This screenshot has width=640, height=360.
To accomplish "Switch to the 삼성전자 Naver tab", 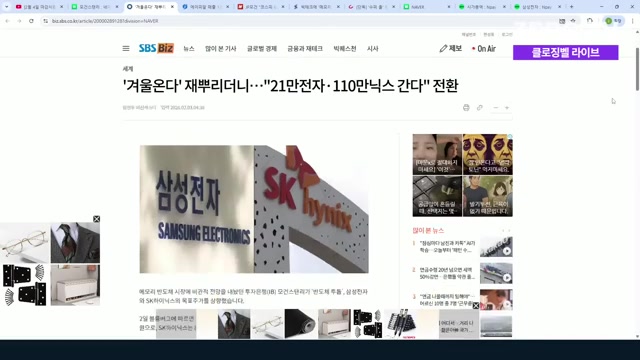I will [x=537, y=7].
